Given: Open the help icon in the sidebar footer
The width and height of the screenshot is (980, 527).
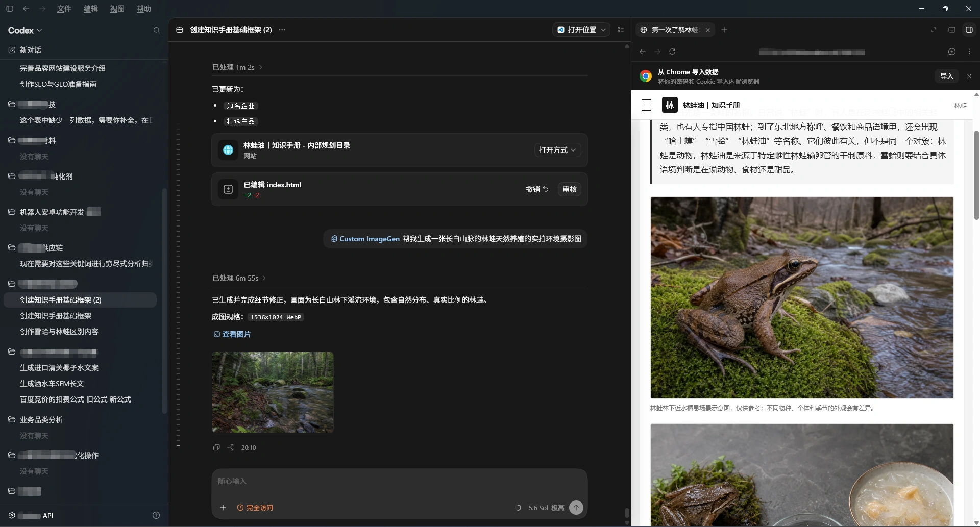Looking at the screenshot, I should (156, 515).
